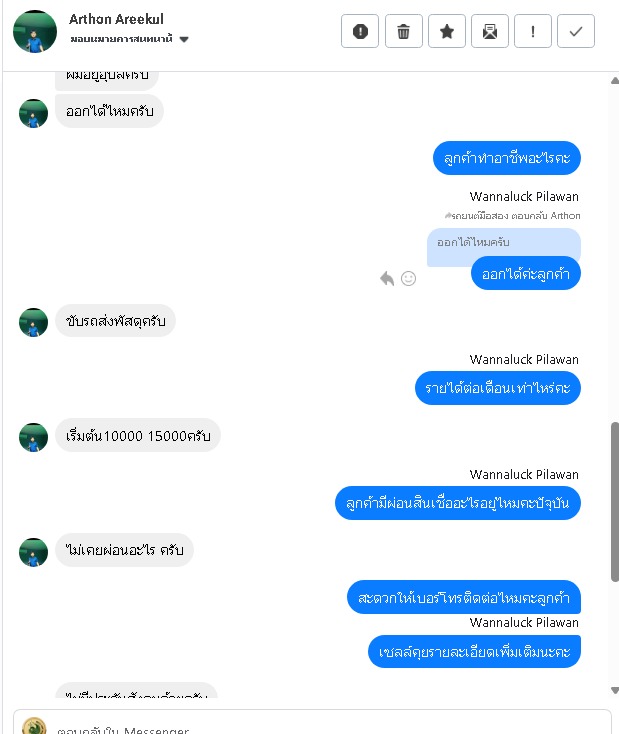Open Arthon Areekul's profile from header name
The image size is (619, 734).
point(116,19)
